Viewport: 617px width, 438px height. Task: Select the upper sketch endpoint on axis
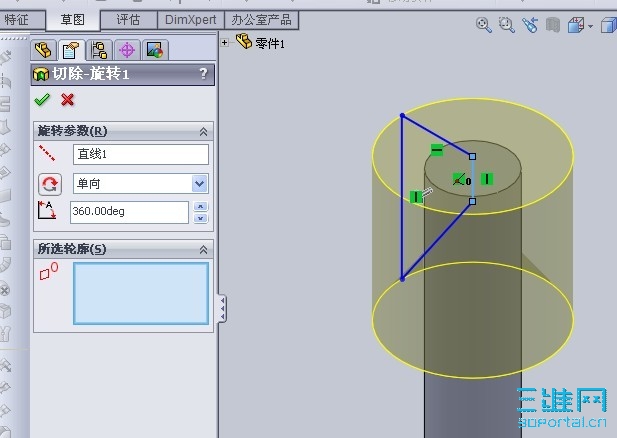pyautogui.click(x=473, y=157)
